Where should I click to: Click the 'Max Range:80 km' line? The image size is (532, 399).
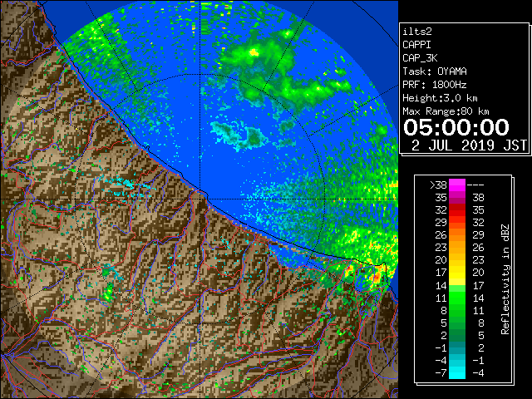pos(446,111)
